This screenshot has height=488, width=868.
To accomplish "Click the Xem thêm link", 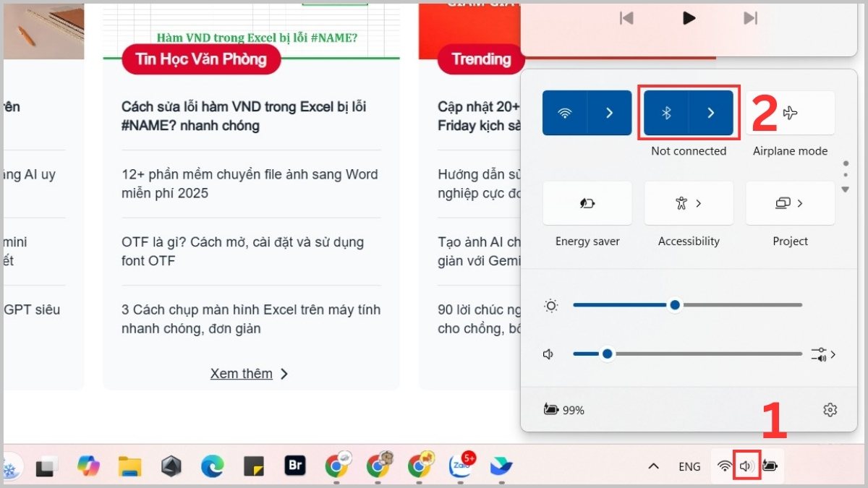I will click(x=242, y=373).
